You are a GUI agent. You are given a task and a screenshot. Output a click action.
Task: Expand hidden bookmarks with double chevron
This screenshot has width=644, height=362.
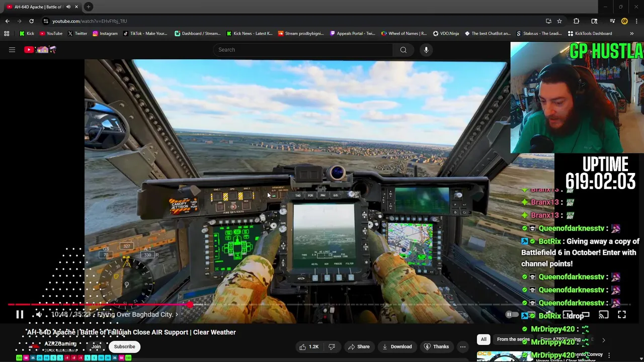click(x=632, y=34)
